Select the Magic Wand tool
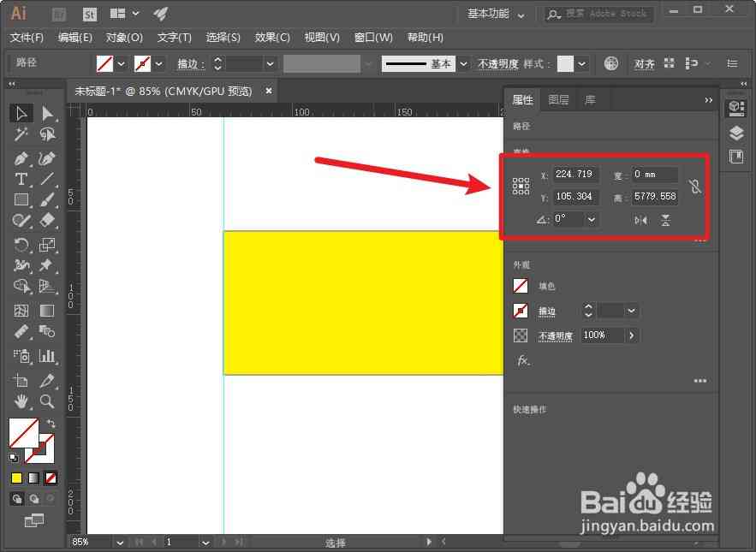Image resolution: width=756 pixels, height=552 pixels. [x=21, y=134]
